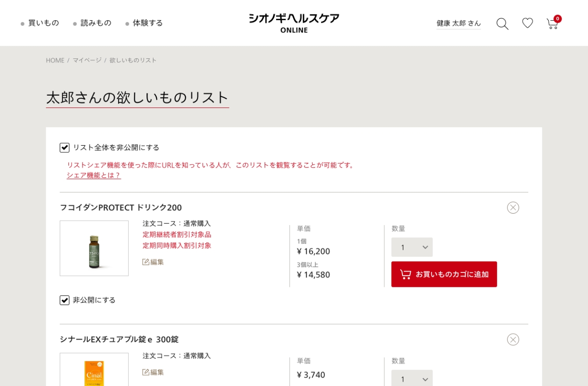The height and width of the screenshot is (386, 588).
Task: Open the 買いもの menu
Action: (43, 23)
